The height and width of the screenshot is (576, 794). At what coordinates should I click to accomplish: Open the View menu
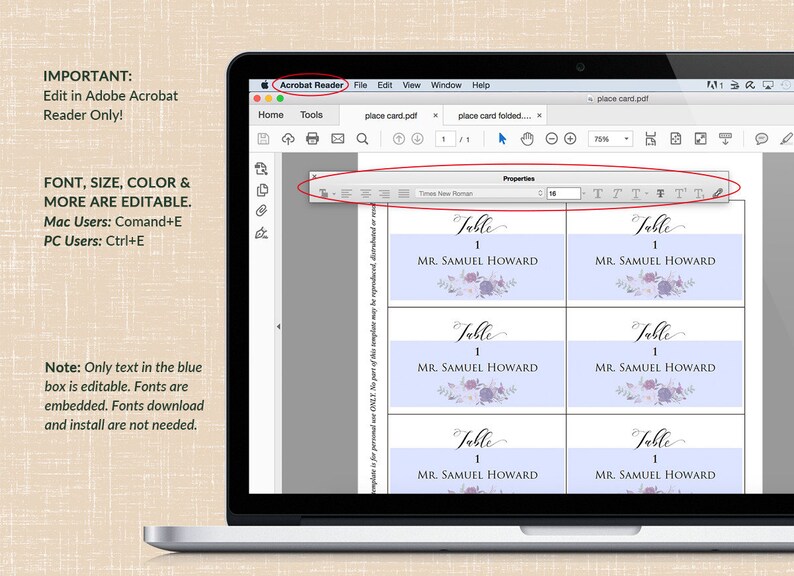pos(412,85)
